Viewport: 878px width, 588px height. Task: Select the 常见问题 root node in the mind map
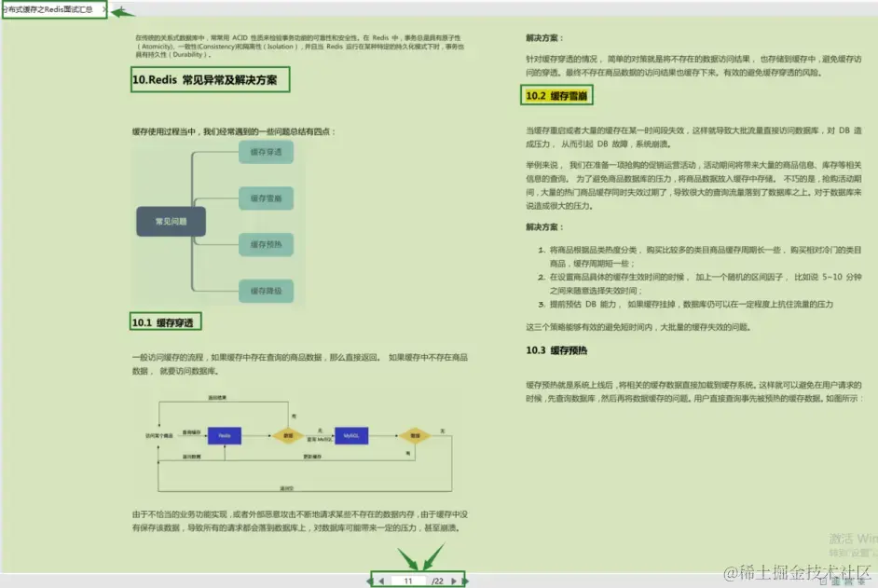click(x=171, y=221)
